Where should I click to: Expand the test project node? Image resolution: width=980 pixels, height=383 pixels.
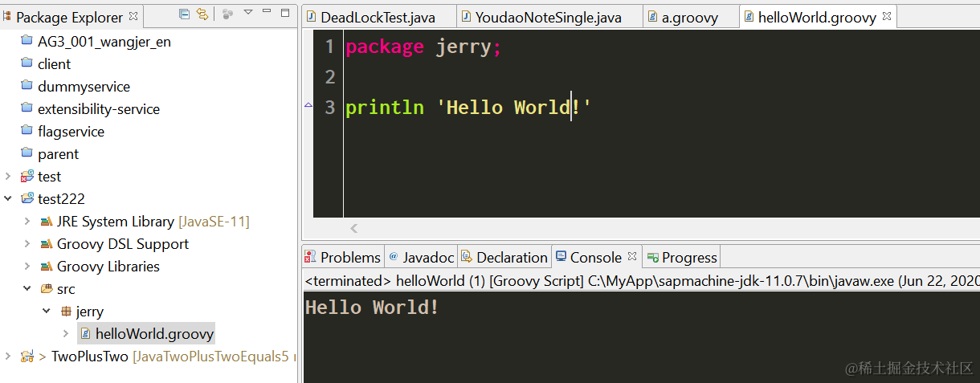click(x=8, y=176)
